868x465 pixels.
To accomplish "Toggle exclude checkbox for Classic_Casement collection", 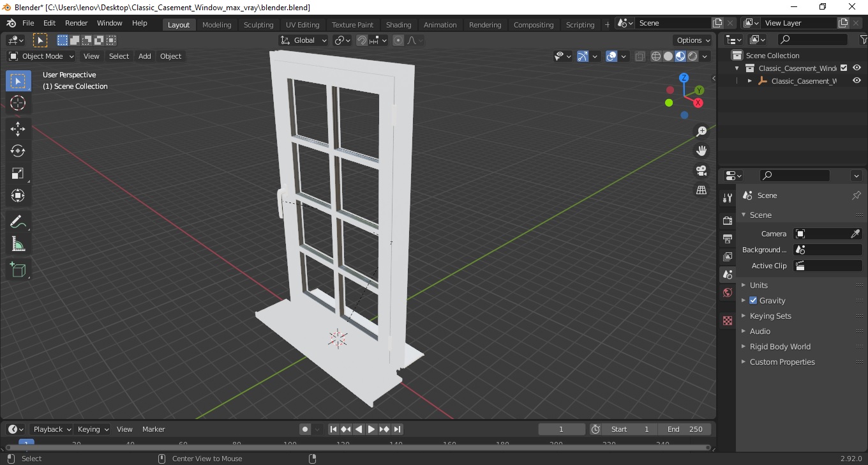I will [x=844, y=68].
